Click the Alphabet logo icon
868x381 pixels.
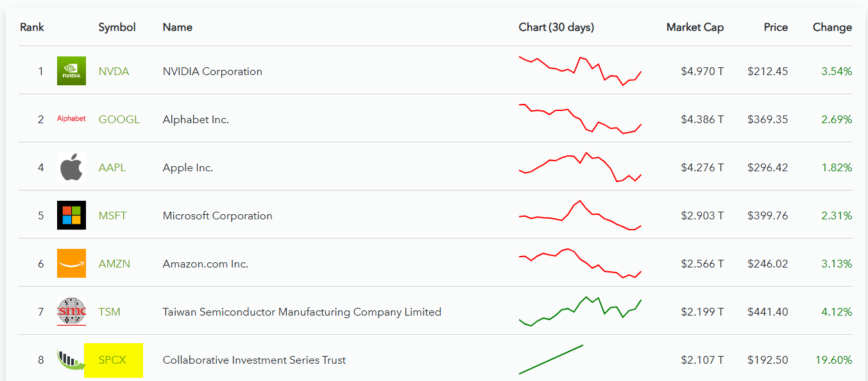tap(71, 119)
